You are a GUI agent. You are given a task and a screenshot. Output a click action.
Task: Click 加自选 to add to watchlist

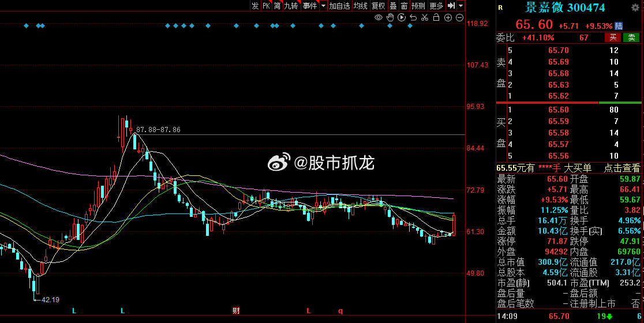coord(339,5)
